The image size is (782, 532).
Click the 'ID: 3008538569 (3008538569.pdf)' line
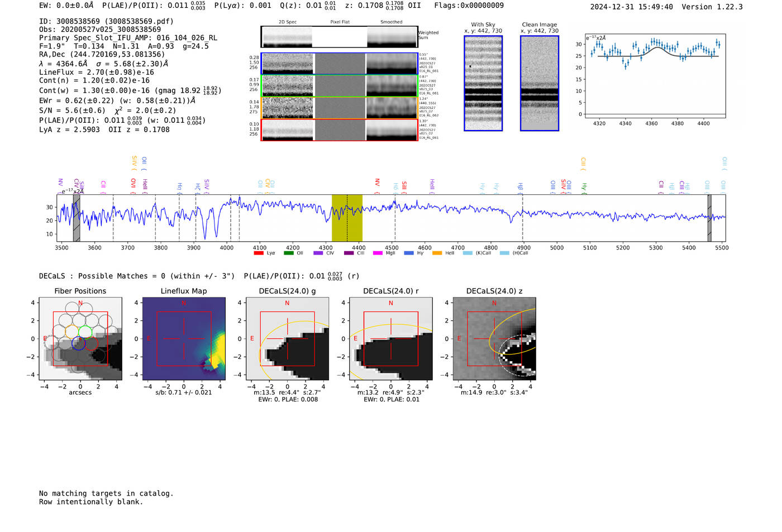(106, 21)
